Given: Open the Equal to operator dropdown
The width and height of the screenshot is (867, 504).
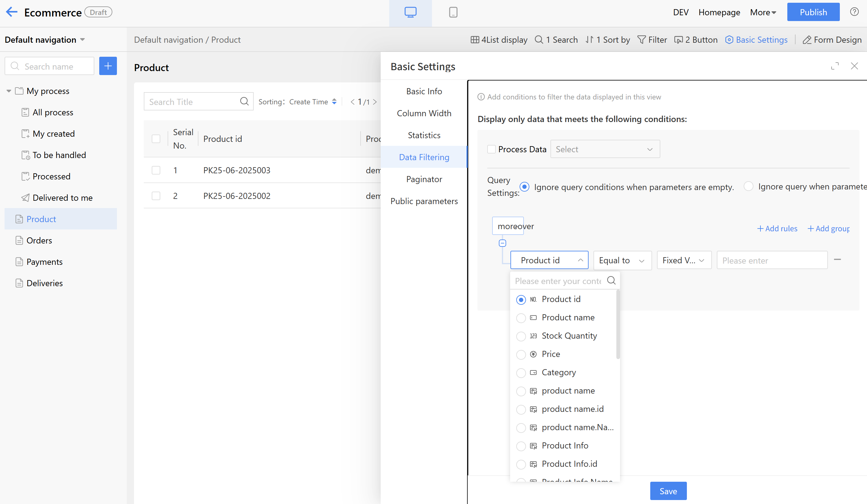Looking at the screenshot, I should point(622,260).
